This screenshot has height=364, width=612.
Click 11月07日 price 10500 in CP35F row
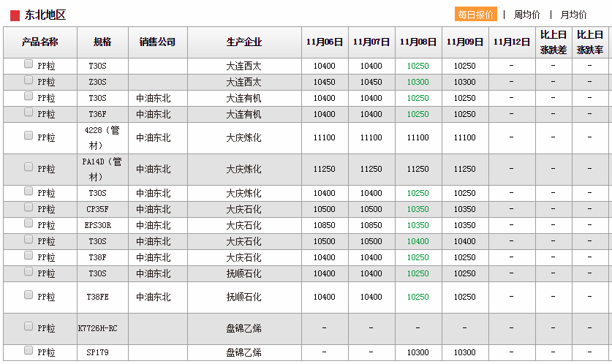point(371,209)
